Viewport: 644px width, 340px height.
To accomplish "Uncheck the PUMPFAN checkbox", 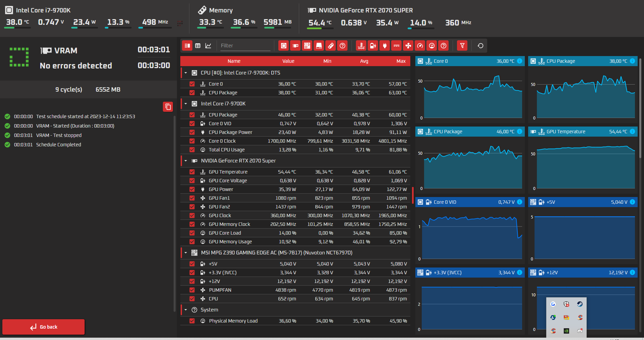I will coord(192,290).
